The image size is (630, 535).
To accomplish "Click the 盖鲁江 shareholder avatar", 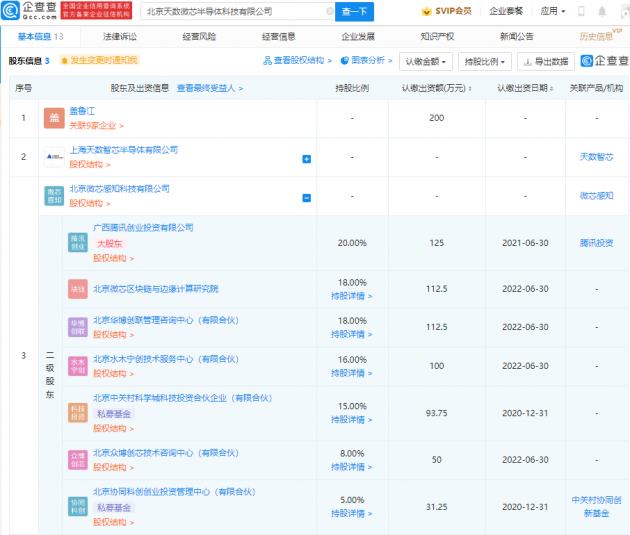I will (x=53, y=120).
